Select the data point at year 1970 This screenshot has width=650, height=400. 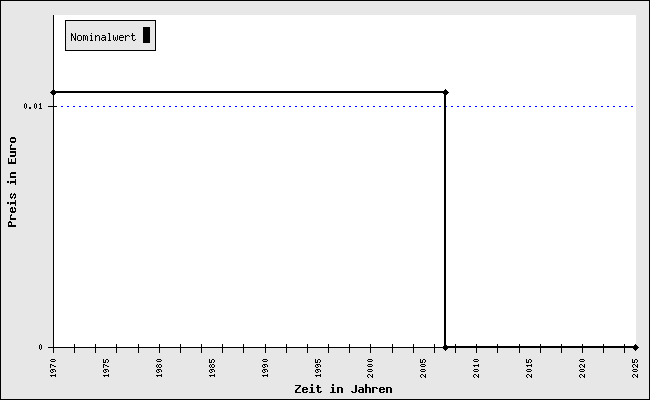[53, 92]
